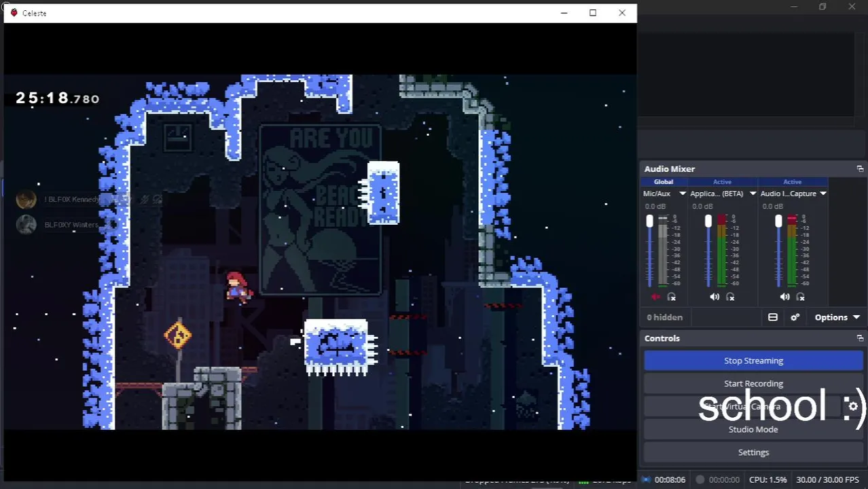Click the recording time 00:00:00 in status bar

(724, 479)
